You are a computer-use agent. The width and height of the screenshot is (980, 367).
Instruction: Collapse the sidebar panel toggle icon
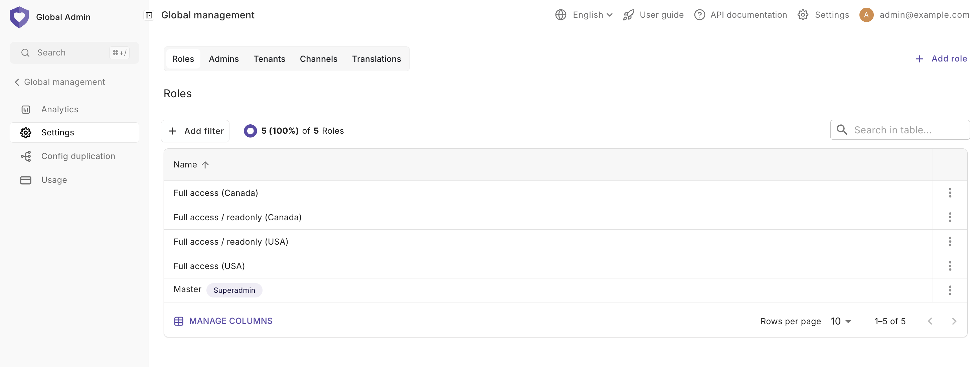[149, 15]
